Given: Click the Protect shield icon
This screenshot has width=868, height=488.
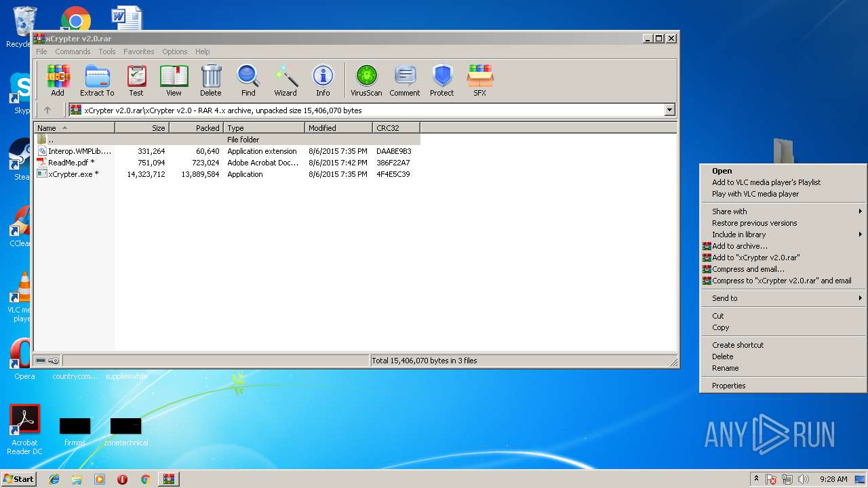Looking at the screenshot, I should [x=442, y=81].
